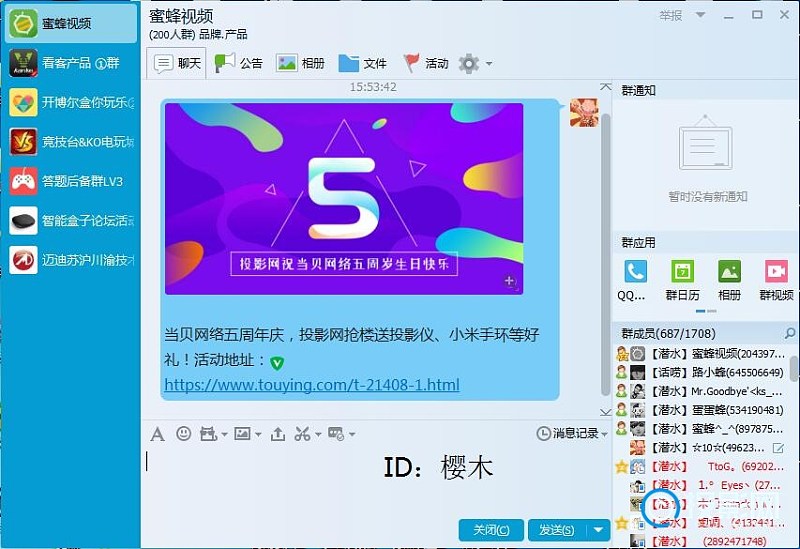Image resolution: width=800 pixels, height=549 pixels.
Task: Open the touying.com activity link
Action: (312, 385)
